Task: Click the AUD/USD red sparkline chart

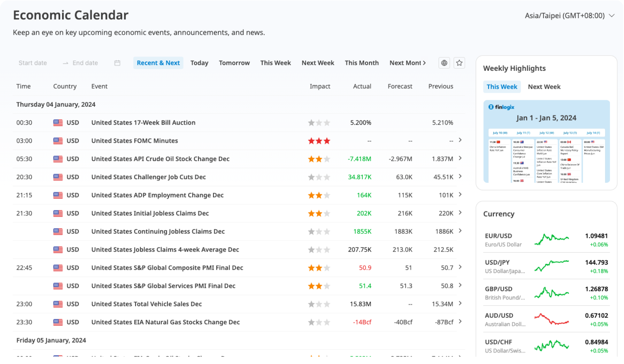Action: pos(552,319)
